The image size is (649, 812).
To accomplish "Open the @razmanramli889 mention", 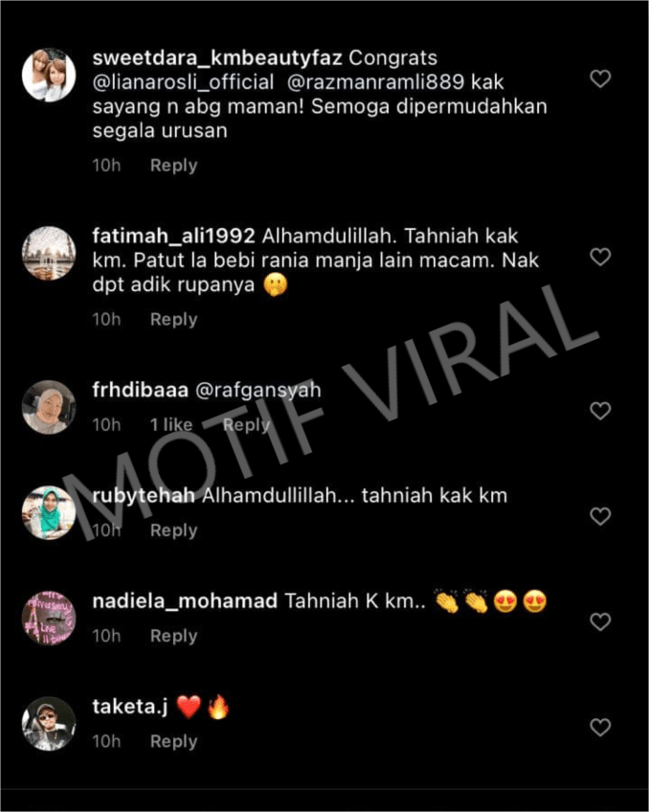I will point(375,82).
